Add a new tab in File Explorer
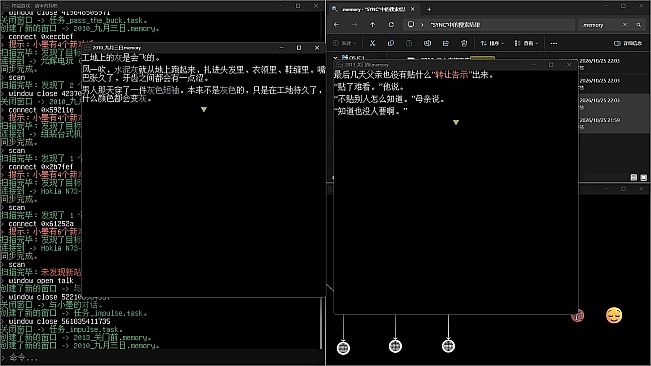Screen dimensions: 651x366 [429, 9]
